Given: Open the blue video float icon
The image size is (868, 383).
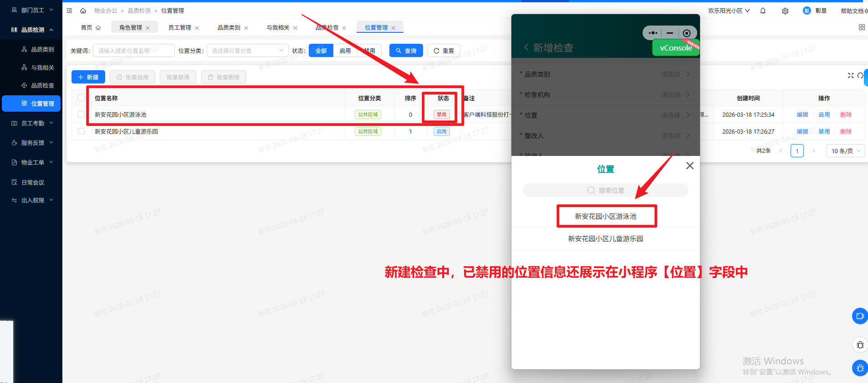Looking at the screenshot, I should (860, 316).
